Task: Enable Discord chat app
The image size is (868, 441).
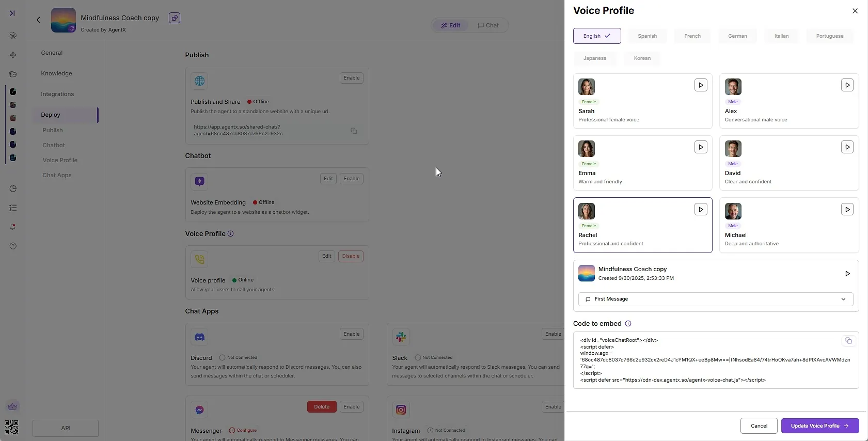Action: tap(352, 334)
